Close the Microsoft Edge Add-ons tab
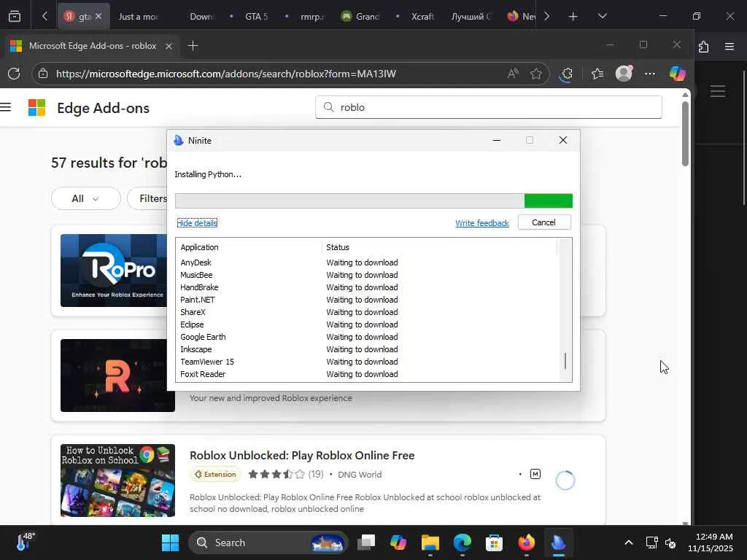 click(x=169, y=46)
